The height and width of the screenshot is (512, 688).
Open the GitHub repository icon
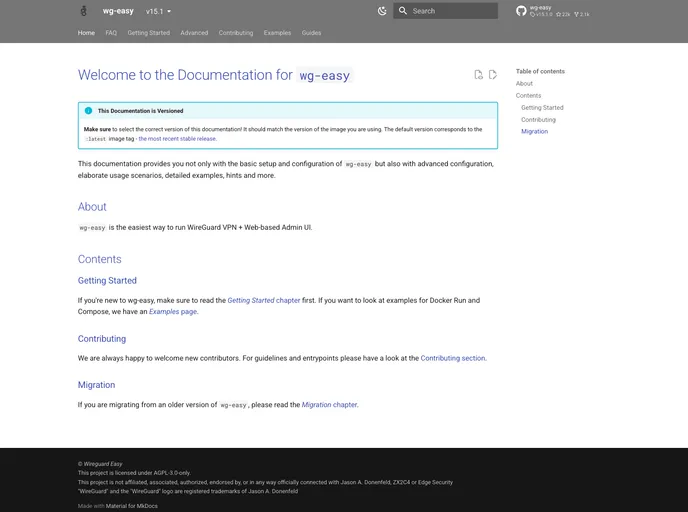coord(521,11)
